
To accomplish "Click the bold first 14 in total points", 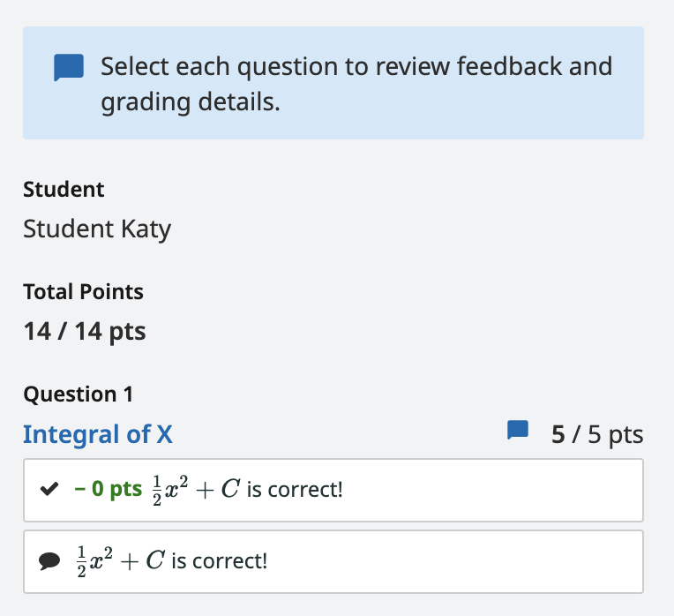I will (37, 332).
